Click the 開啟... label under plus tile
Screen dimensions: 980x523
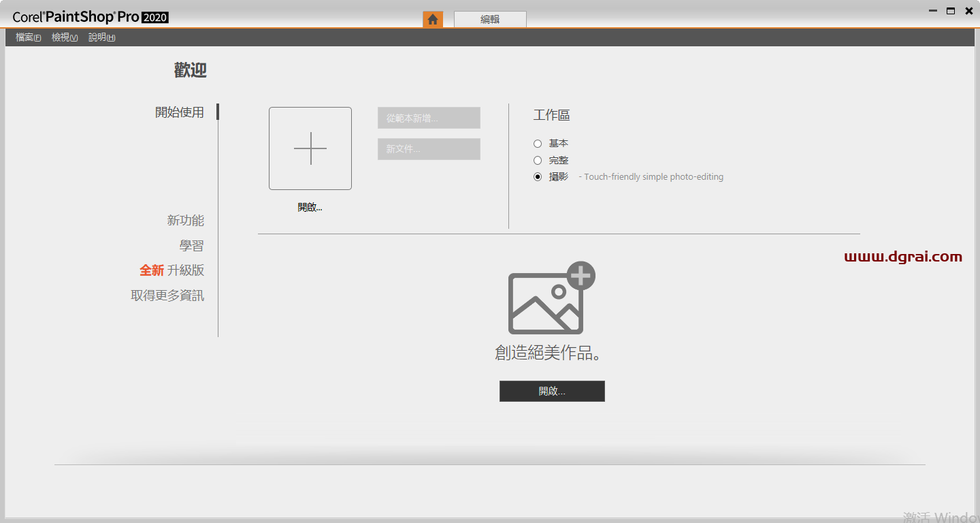[x=310, y=207]
